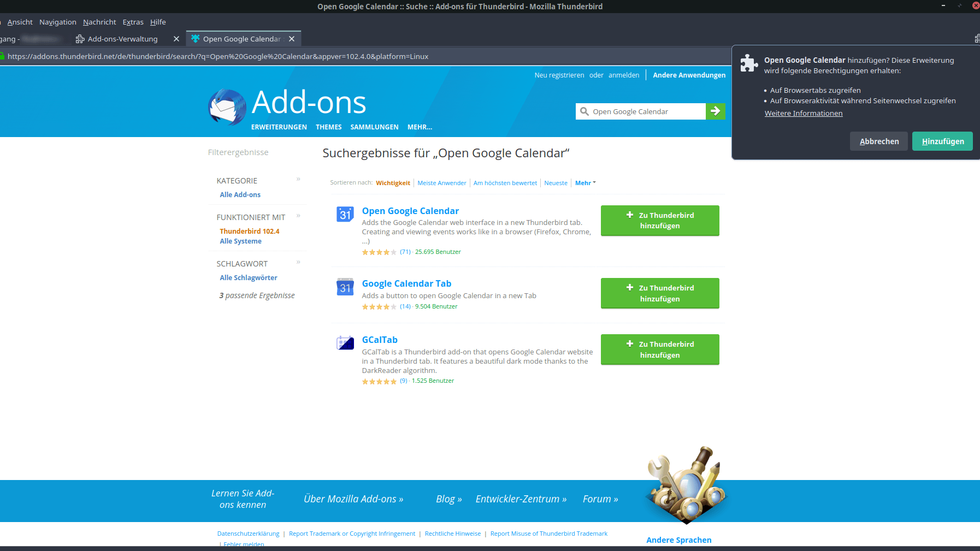Expand the SCHLAGWORT filter chevron
The width and height of the screenshot is (980, 551).
298,262
